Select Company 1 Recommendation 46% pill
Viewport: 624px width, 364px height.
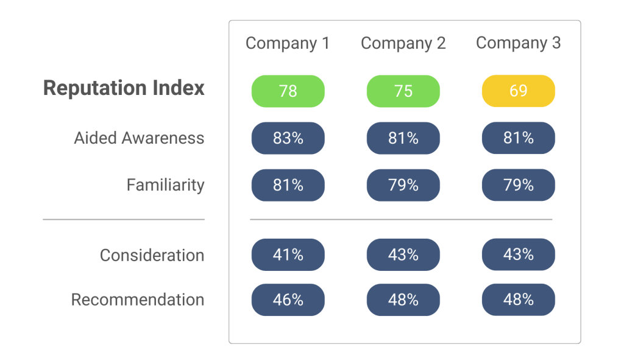coord(288,299)
